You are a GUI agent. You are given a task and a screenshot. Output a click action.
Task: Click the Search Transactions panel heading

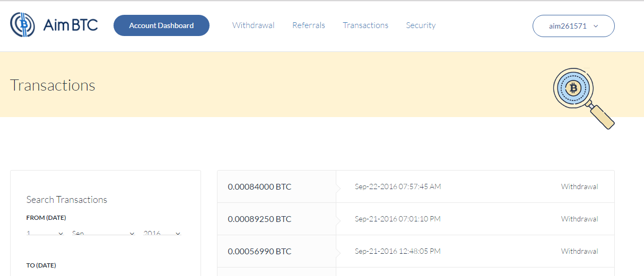pyautogui.click(x=67, y=200)
